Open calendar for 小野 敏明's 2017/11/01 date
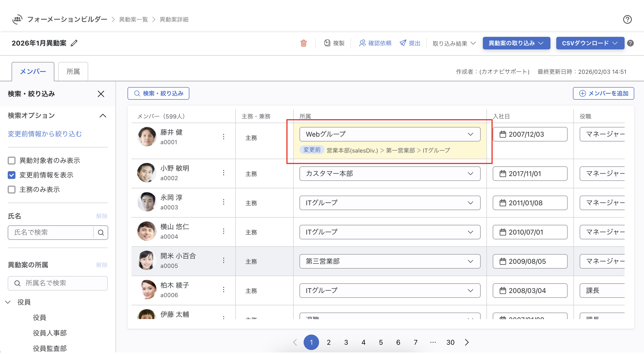Screen dimensions: 644x354 tap(502, 174)
